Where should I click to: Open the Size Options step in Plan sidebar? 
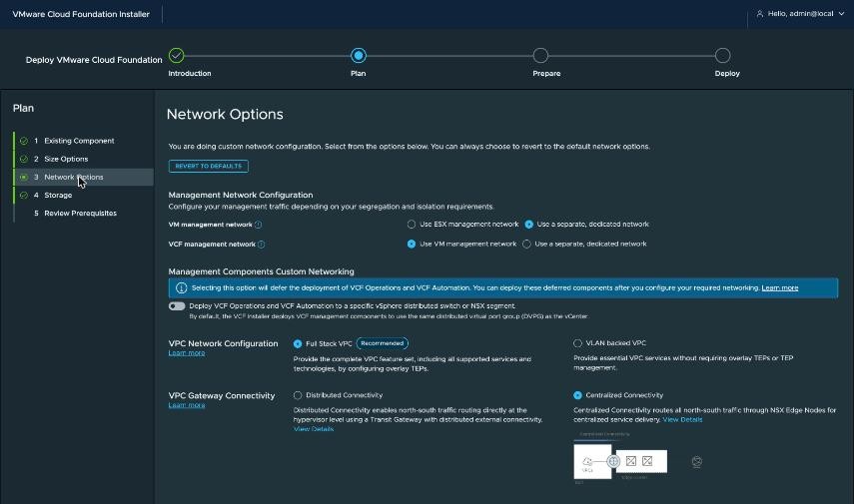(x=83, y=159)
